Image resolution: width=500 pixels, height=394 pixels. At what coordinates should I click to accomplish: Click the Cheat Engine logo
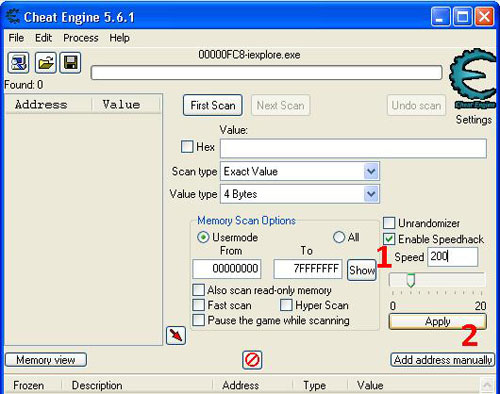pyautogui.click(x=473, y=79)
